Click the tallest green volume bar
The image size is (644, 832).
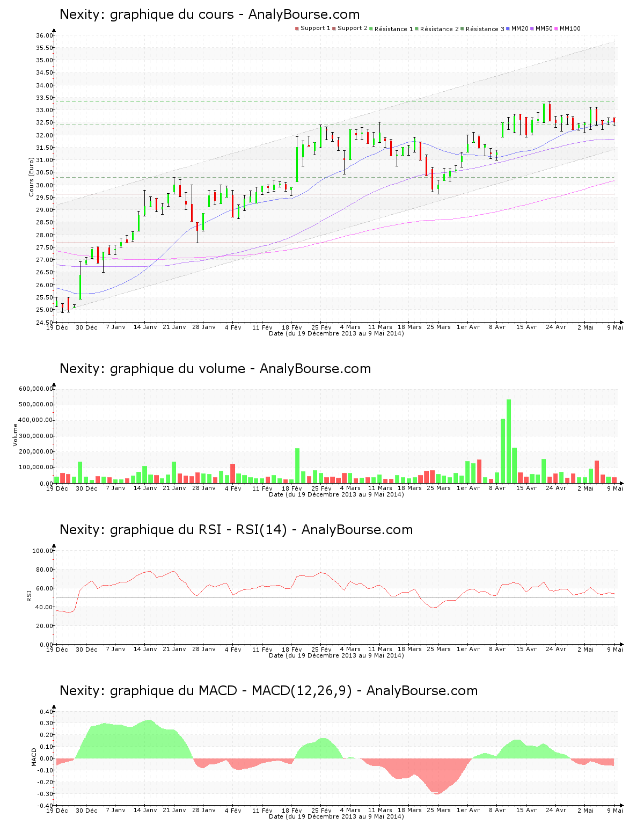pos(509,441)
